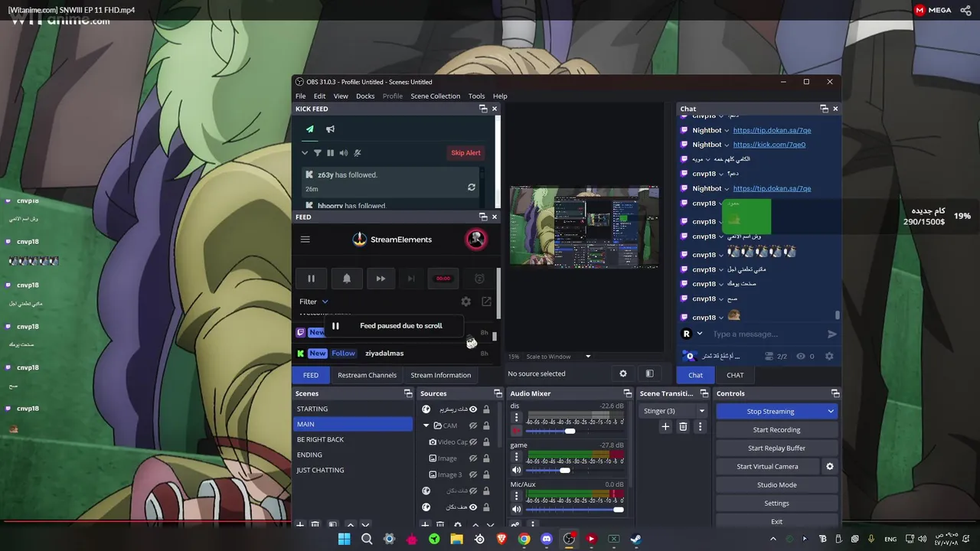Pop out the StreamElements feed window
Screen dimensions: 980x551
486,302
